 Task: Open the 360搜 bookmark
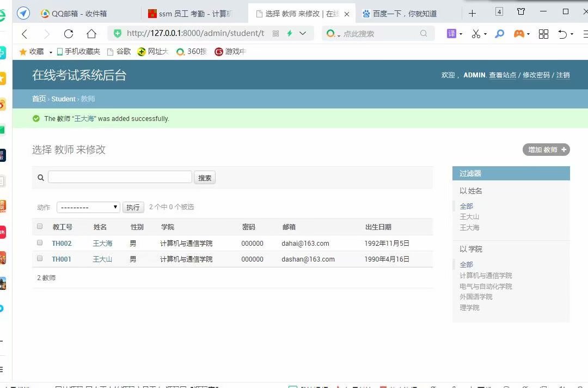coord(192,51)
